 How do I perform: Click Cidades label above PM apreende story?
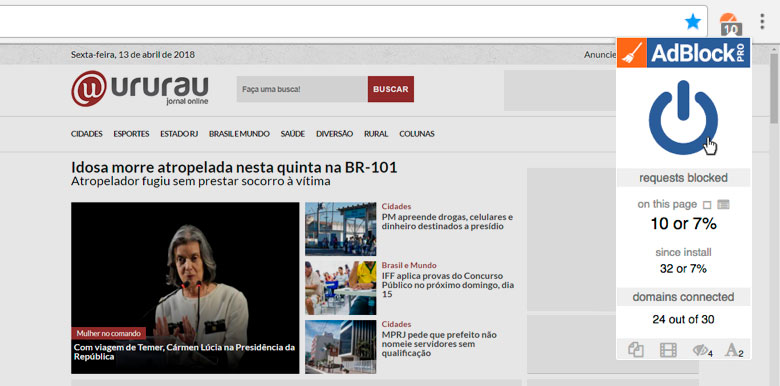tap(396, 206)
